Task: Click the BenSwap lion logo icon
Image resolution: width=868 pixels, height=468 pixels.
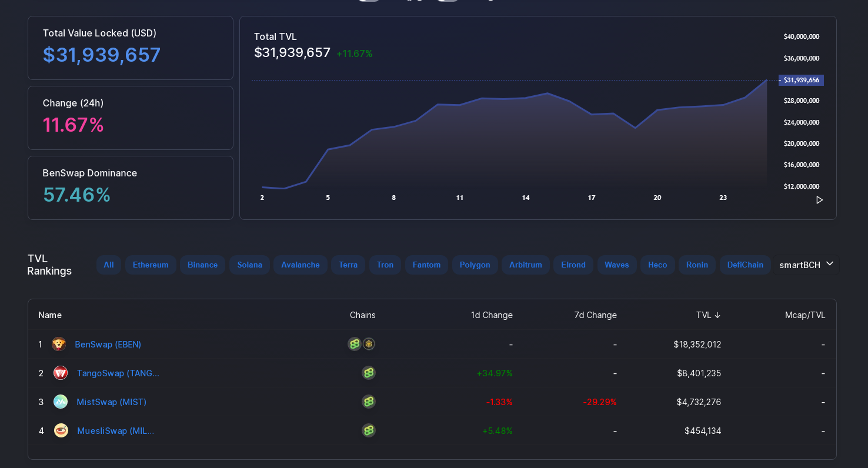Action: (59, 344)
